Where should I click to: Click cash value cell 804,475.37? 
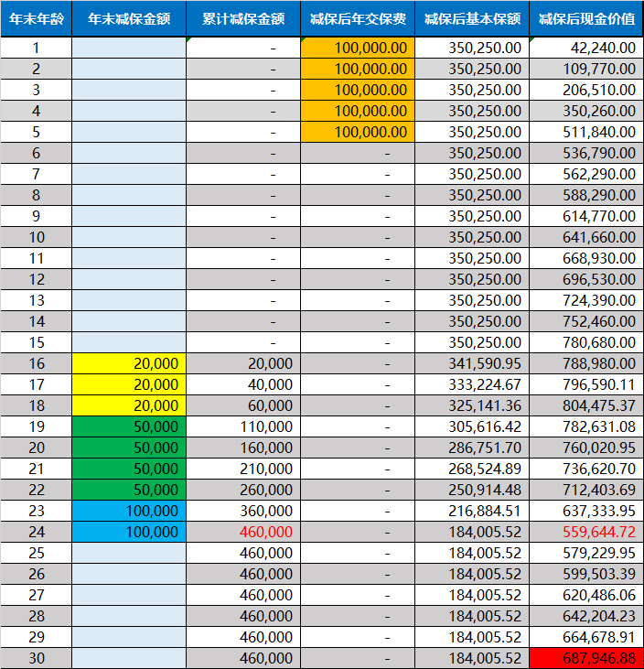[x=586, y=405]
